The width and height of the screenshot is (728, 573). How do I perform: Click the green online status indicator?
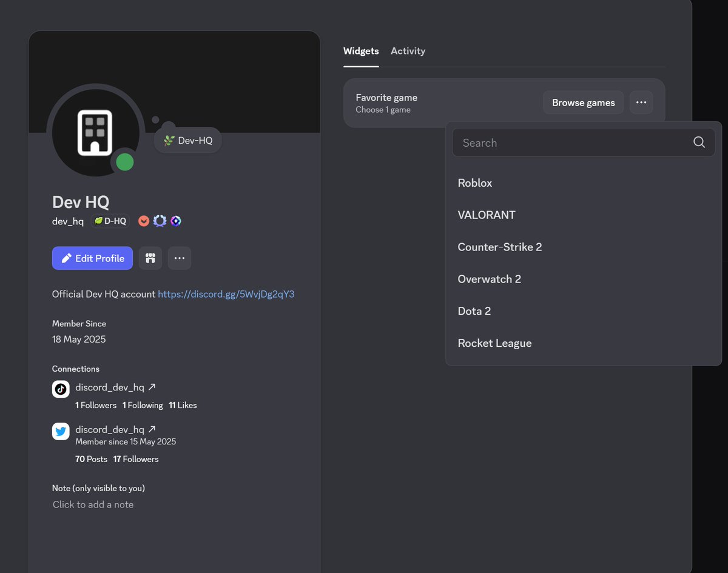click(x=125, y=162)
